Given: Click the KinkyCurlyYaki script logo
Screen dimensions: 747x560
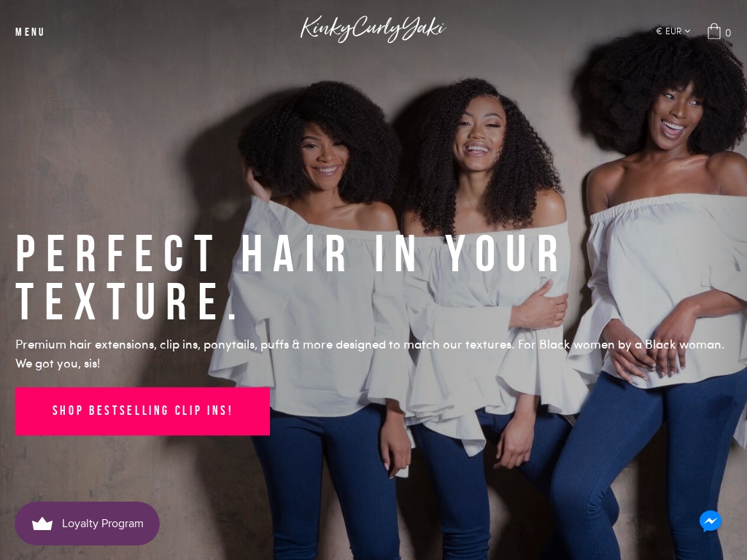Looking at the screenshot, I should click(x=373, y=29).
